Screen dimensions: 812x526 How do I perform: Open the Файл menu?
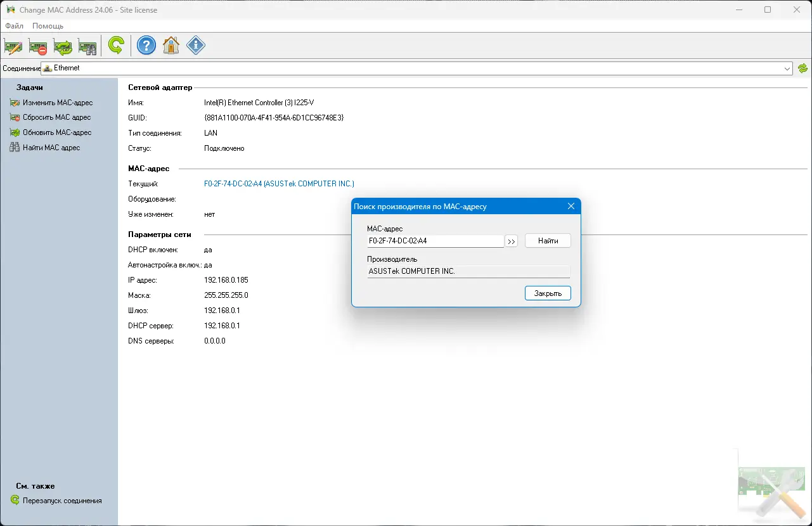14,26
